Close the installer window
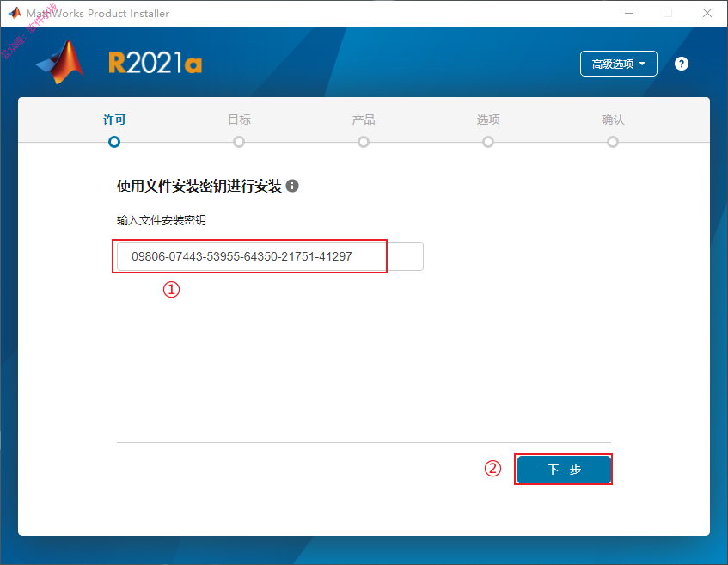This screenshot has width=728, height=565. coord(707,13)
